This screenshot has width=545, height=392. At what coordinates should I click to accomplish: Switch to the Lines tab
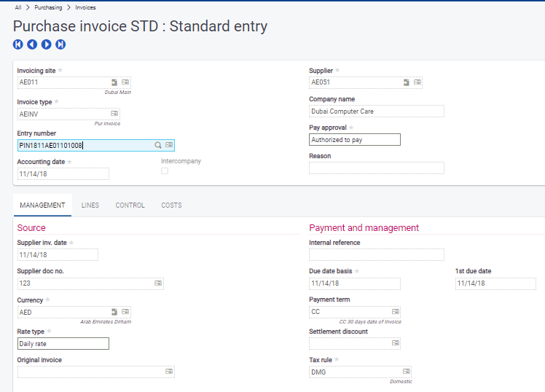(90, 205)
